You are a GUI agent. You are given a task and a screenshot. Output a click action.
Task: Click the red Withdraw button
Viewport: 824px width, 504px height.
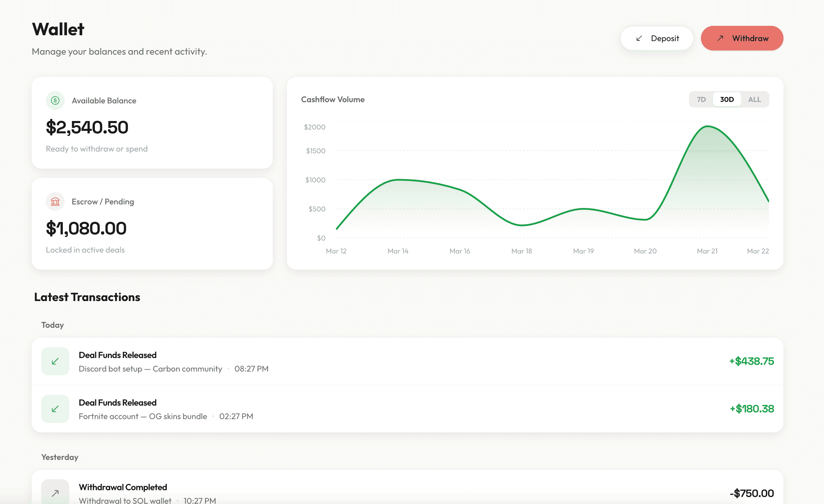[x=742, y=38]
